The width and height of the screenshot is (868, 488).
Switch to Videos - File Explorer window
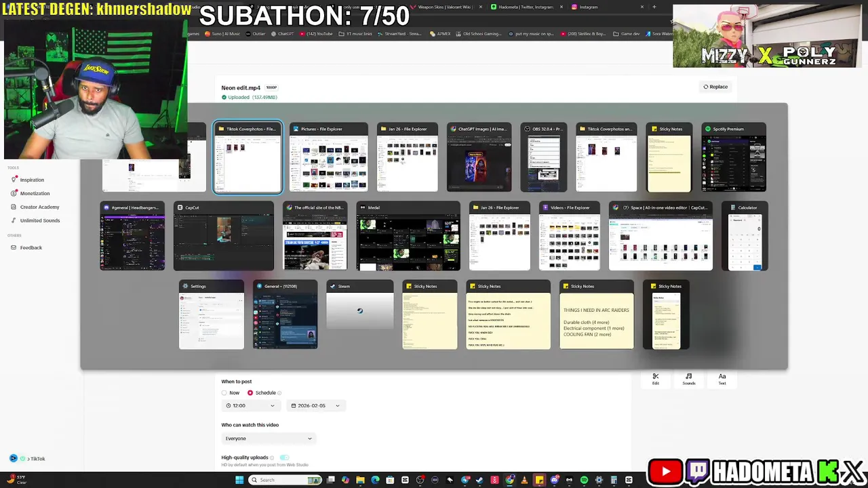click(x=570, y=237)
